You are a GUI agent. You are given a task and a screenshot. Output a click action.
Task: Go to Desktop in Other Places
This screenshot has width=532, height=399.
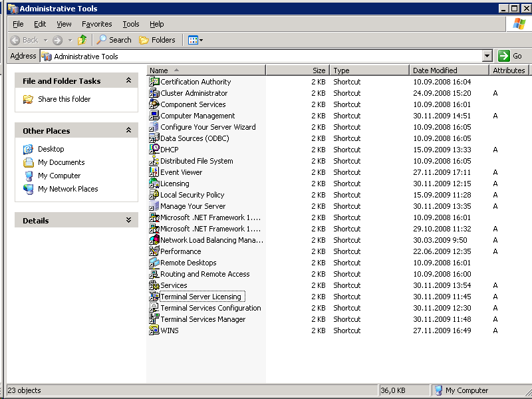51,149
